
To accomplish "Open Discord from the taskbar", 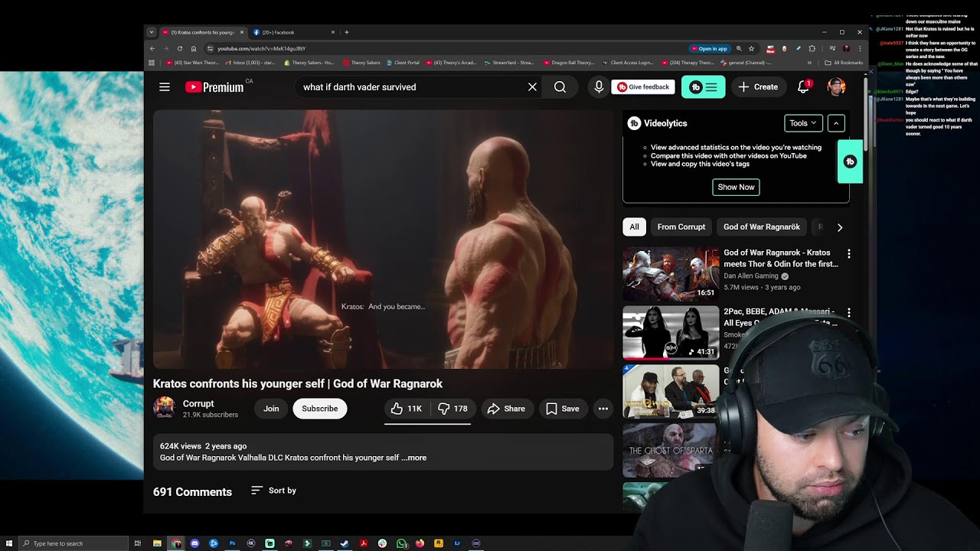I will point(194,543).
